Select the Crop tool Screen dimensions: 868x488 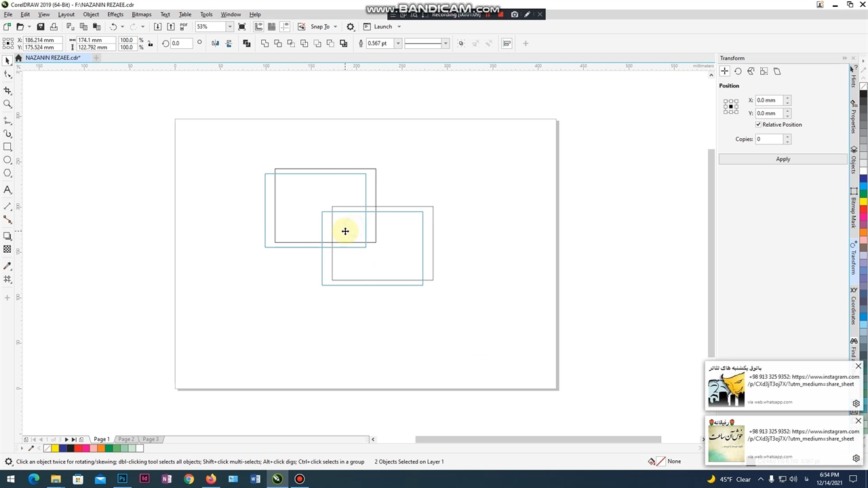coord(7,91)
